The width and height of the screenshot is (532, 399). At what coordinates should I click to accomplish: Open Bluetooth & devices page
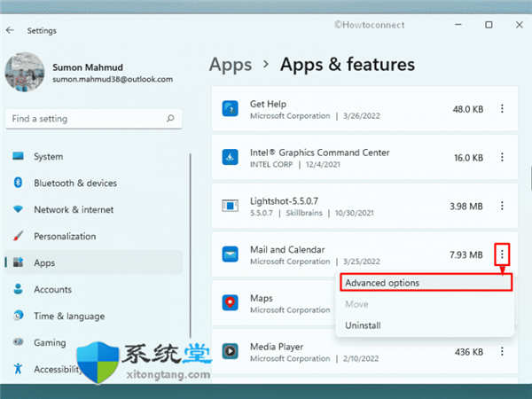point(75,183)
